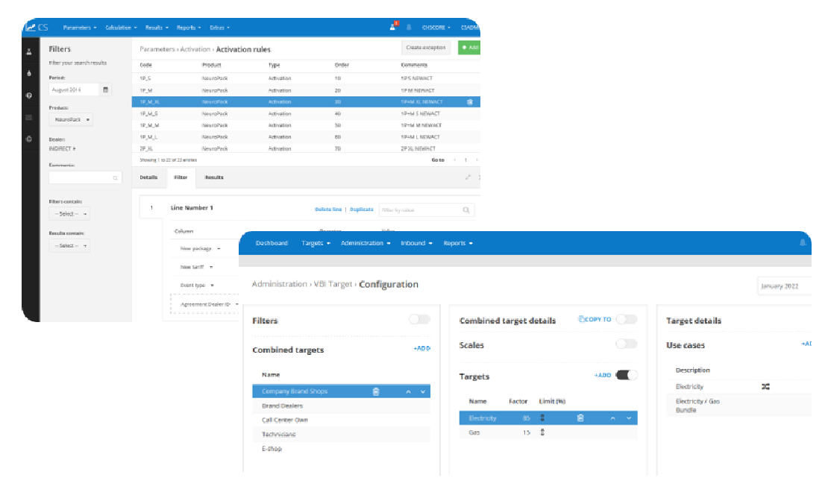Screen dimensions: 828x504
Task: Delete the highlighted 1P_M_XL rule via trash icon
Action: click(469, 102)
